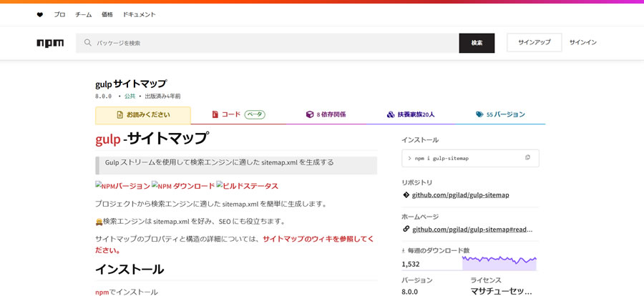Open チーム in top navigation
The height and width of the screenshot is (296, 644).
(84, 14)
